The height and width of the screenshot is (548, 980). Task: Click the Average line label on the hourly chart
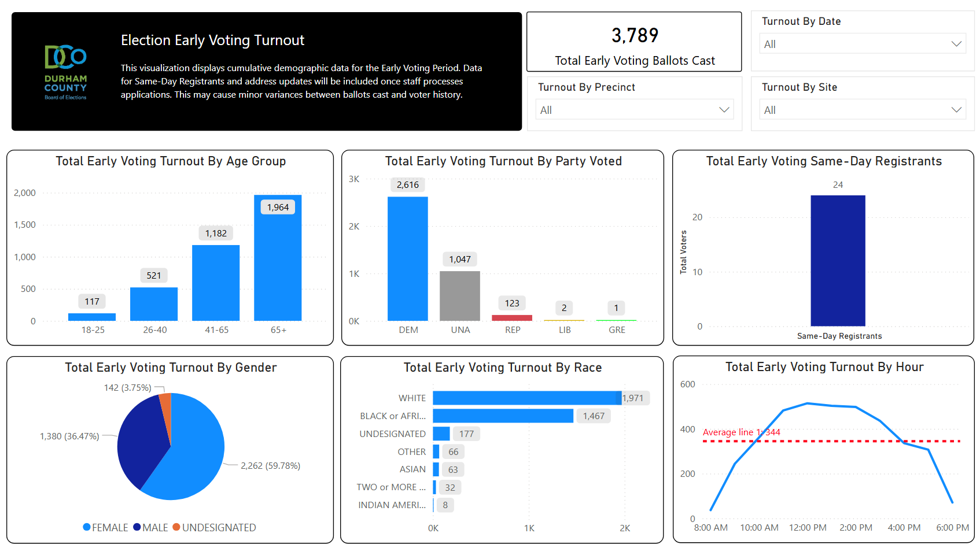(741, 432)
